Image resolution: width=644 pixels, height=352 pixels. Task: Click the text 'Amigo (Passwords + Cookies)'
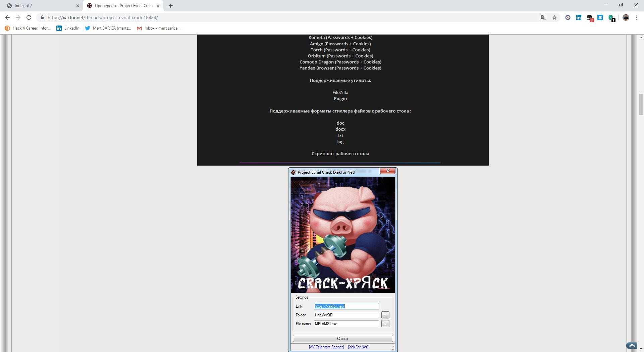tap(340, 44)
